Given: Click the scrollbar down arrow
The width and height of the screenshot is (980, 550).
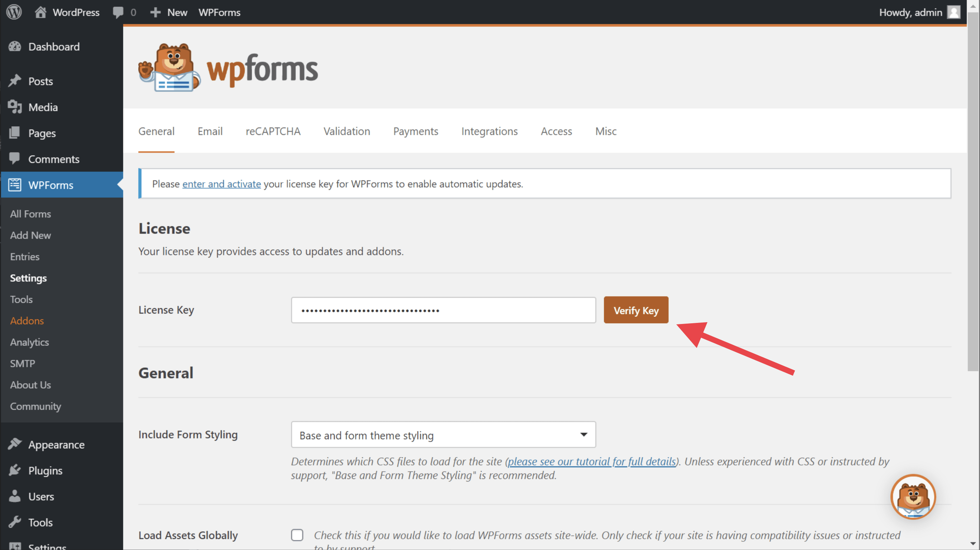Looking at the screenshot, I should (973, 544).
